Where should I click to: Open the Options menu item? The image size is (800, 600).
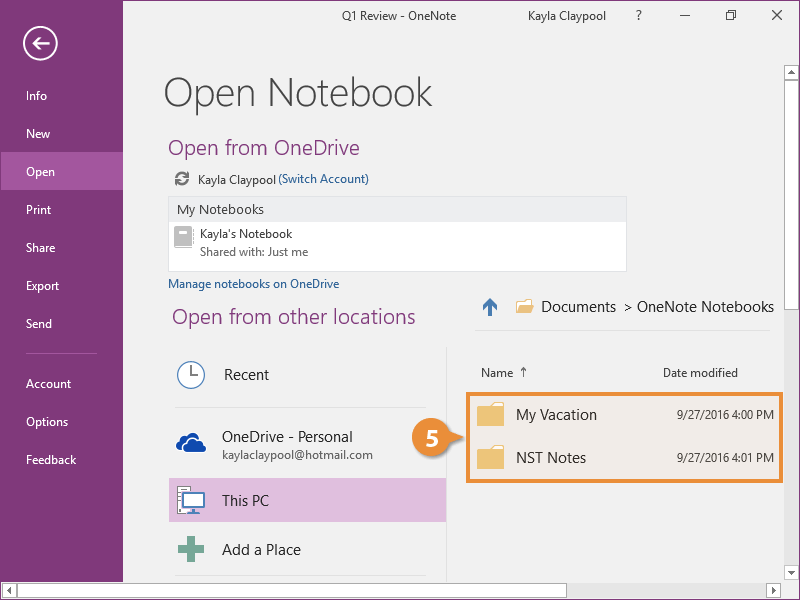click(x=47, y=422)
